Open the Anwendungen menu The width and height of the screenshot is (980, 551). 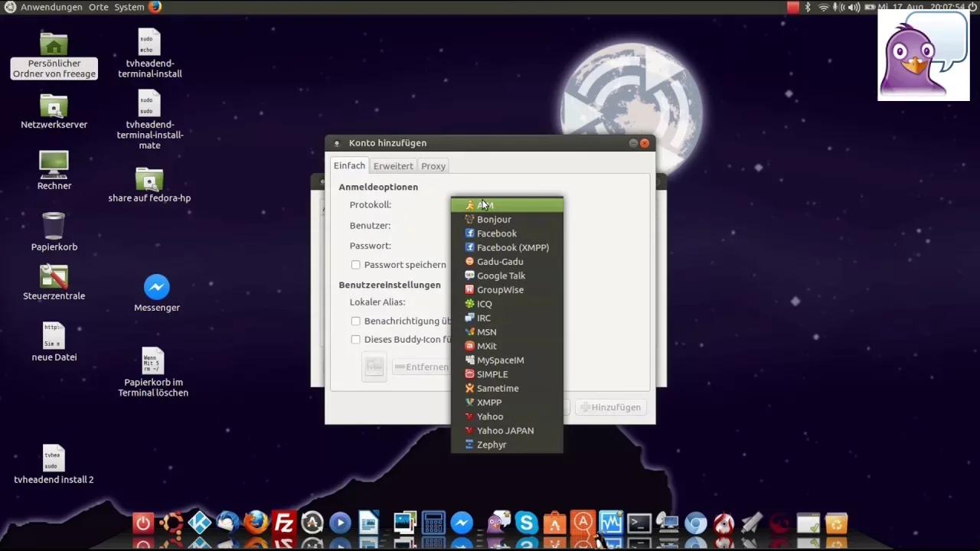point(53,7)
